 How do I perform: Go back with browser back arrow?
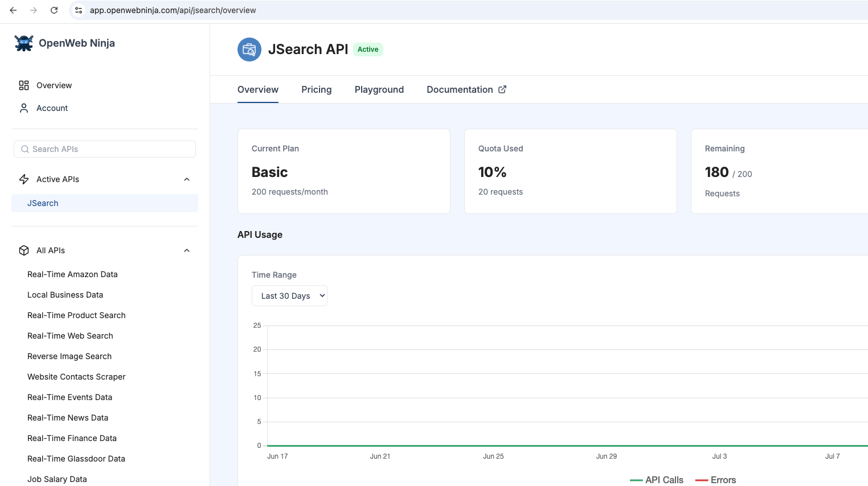13,10
